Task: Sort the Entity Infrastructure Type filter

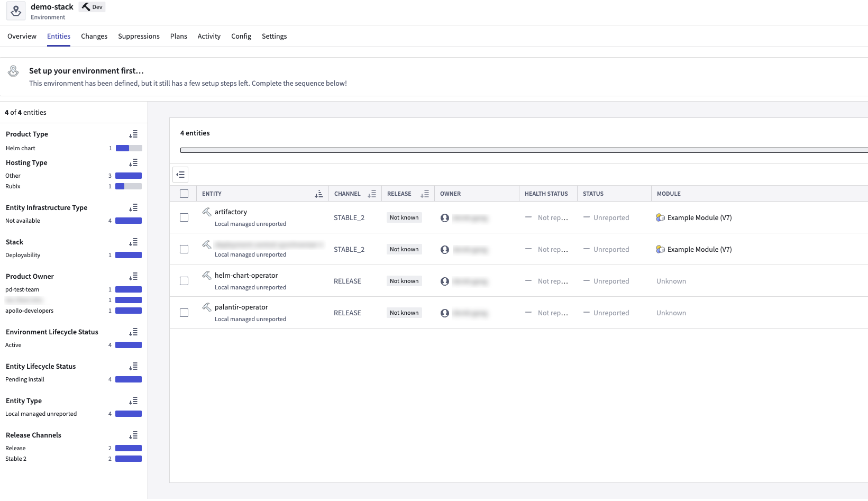Action: coord(133,208)
